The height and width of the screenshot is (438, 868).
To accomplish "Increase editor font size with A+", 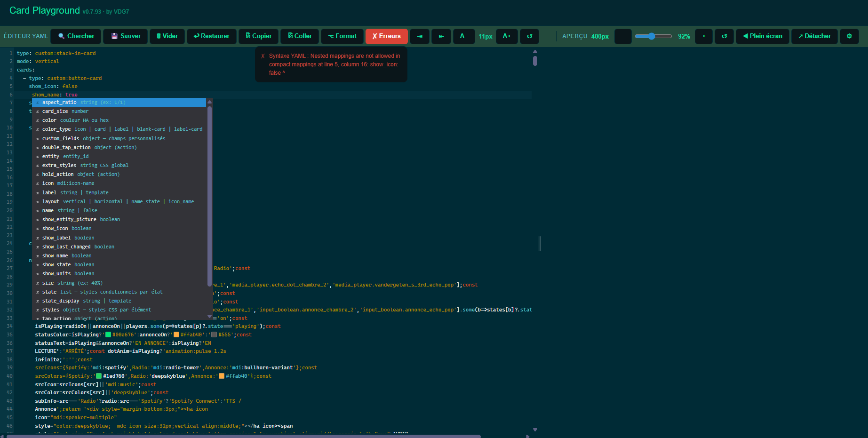I will (x=507, y=36).
